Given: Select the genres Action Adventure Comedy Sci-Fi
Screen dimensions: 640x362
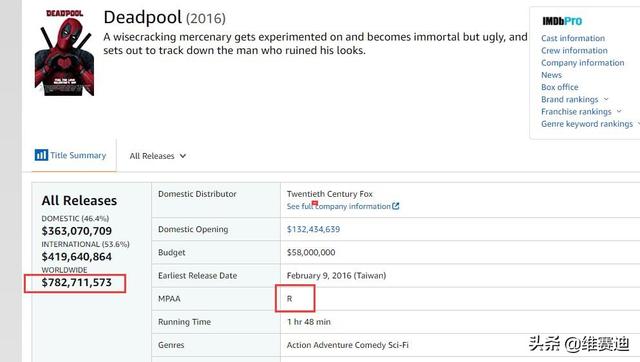Looking at the screenshot, I should click(x=347, y=345).
